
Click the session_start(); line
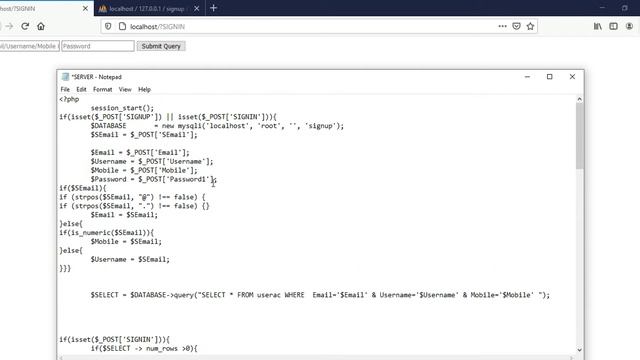122,108
